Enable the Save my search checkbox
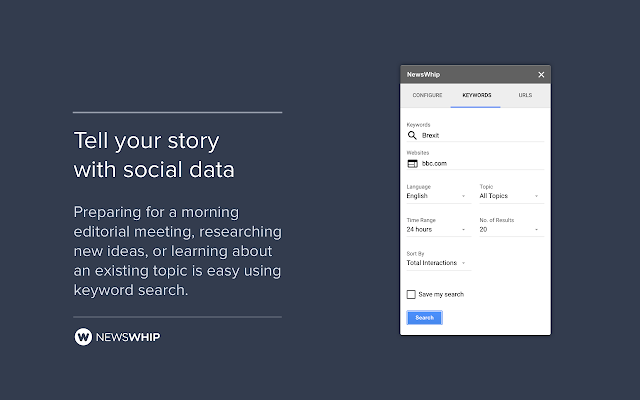Screen dimensions: 640x400 (411, 294)
